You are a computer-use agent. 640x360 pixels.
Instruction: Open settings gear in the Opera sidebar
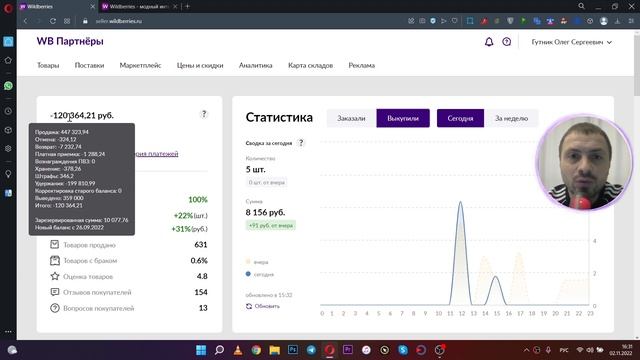[8, 149]
